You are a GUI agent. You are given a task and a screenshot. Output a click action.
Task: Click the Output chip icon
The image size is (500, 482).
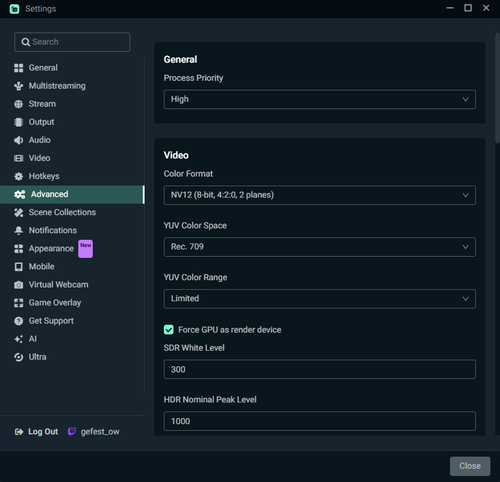tap(19, 122)
